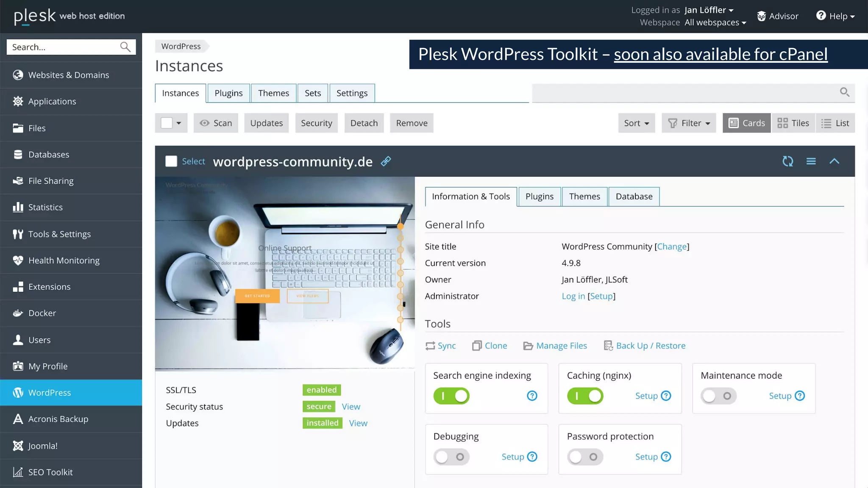Click the Detach button
This screenshot has width=868, height=488.
tap(364, 123)
